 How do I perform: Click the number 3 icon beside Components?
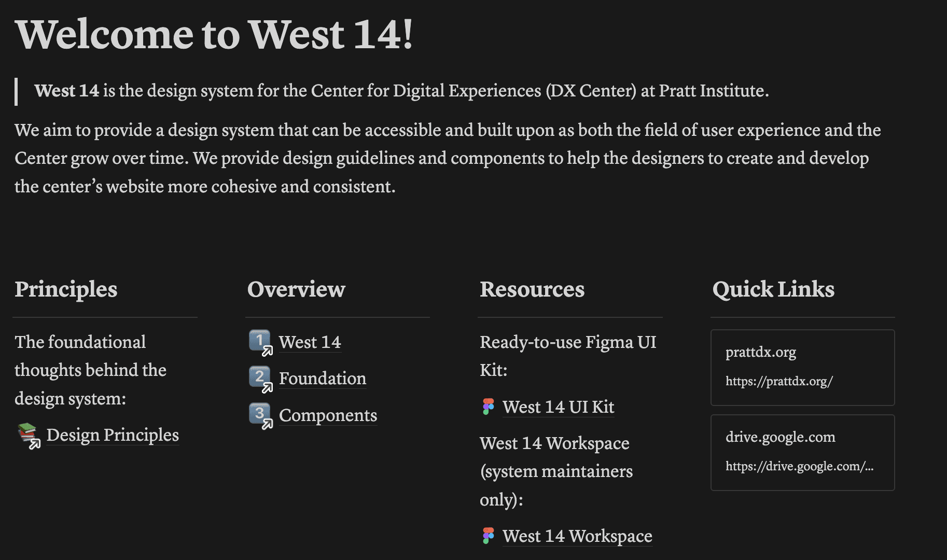point(261,416)
